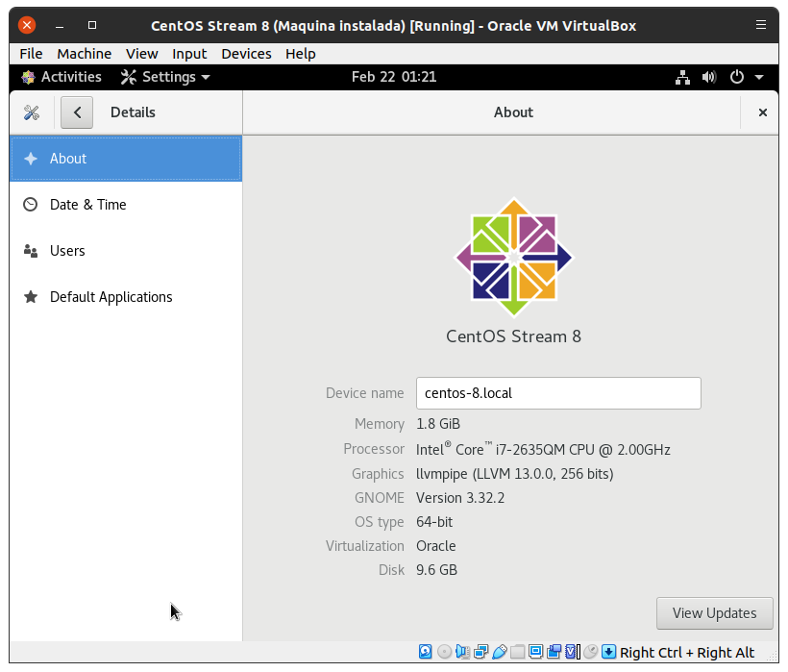Viewport: 788px width, 672px height.
Task: Click the USB devices icon in status bar
Action: point(499,652)
